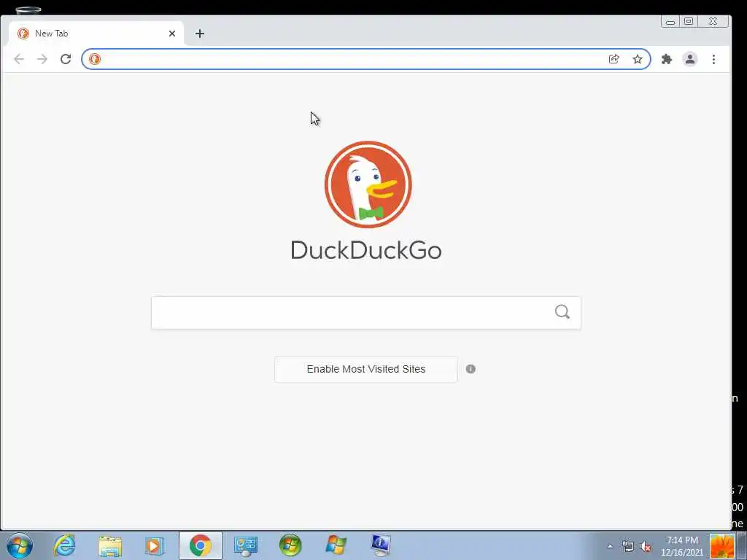Click the DuckDuckGo icon in address bar

coord(95,59)
